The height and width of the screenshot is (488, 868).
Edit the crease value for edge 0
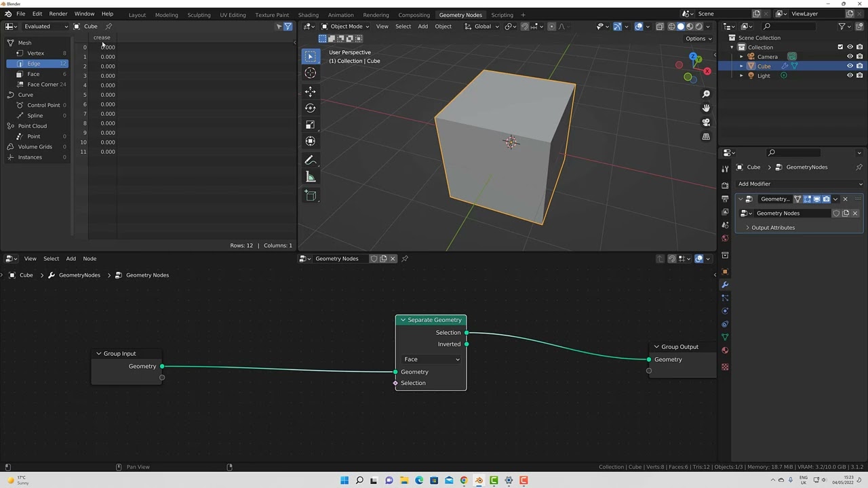pyautogui.click(x=108, y=47)
